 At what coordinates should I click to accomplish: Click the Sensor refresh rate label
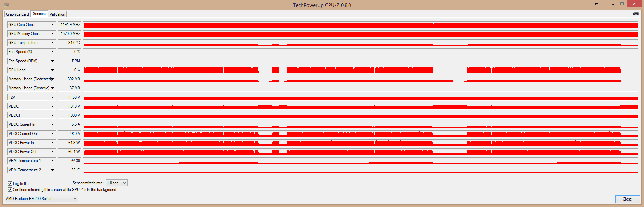pyautogui.click(x=88, y=183)
